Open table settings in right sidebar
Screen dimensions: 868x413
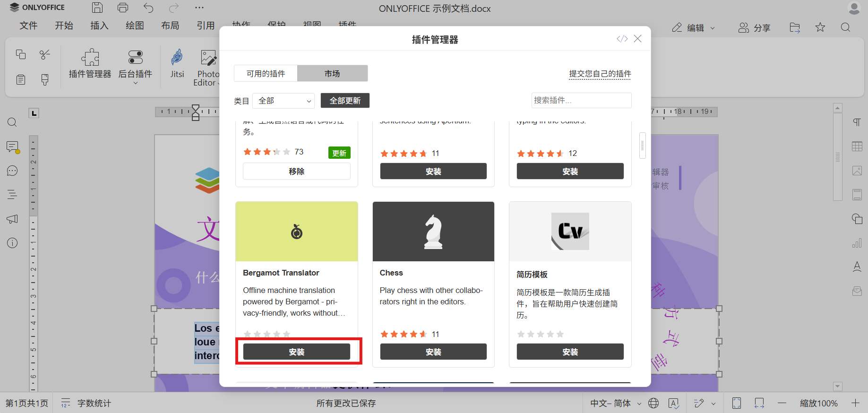(x=857, y=146)
